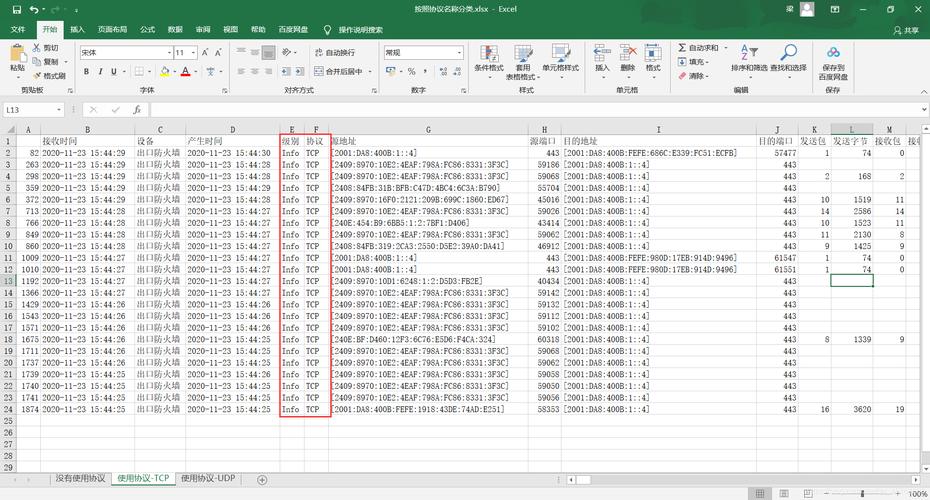
Task: Click the Insert Function fx icon
Action: (137, 110)
